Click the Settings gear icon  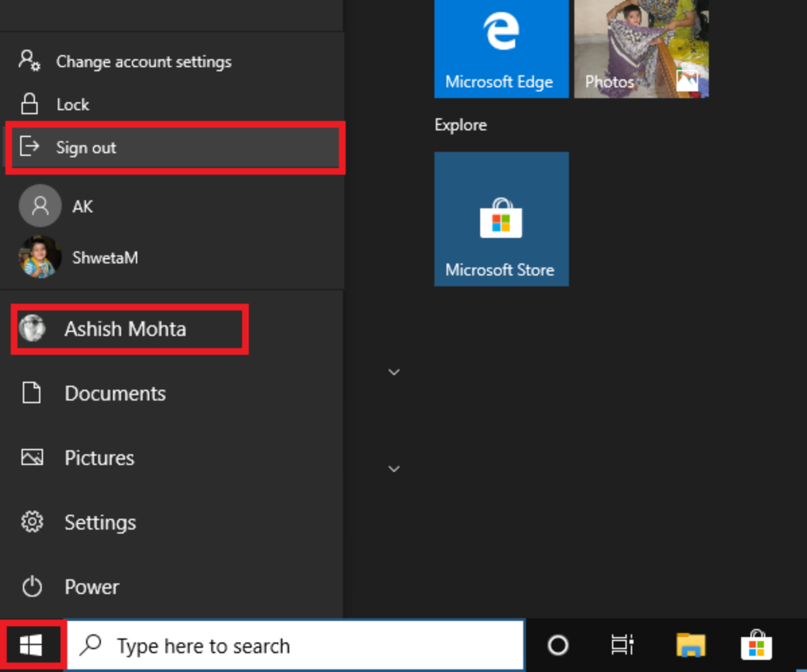coord(32,522)
